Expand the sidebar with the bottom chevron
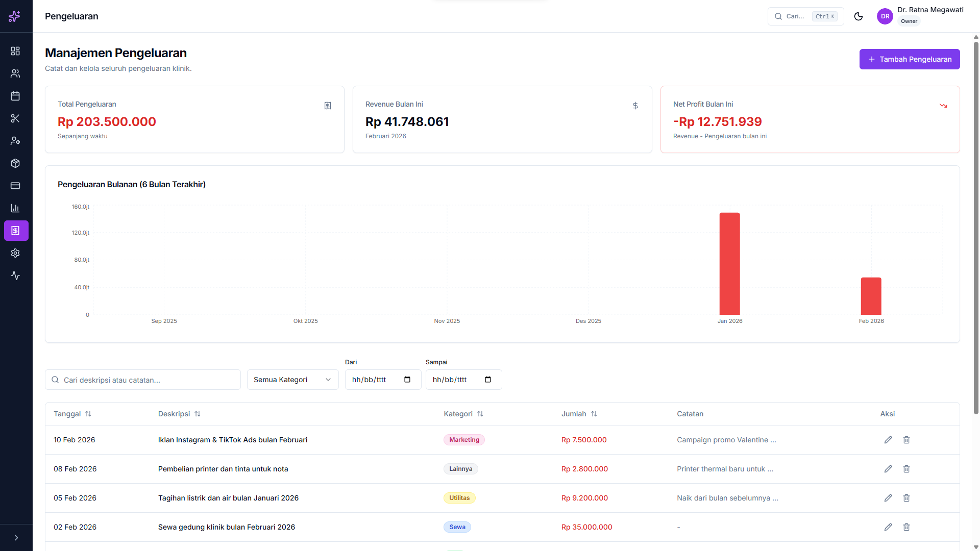Image resolution: width=980 pixels, height=551 pixels. click(16, 538)
